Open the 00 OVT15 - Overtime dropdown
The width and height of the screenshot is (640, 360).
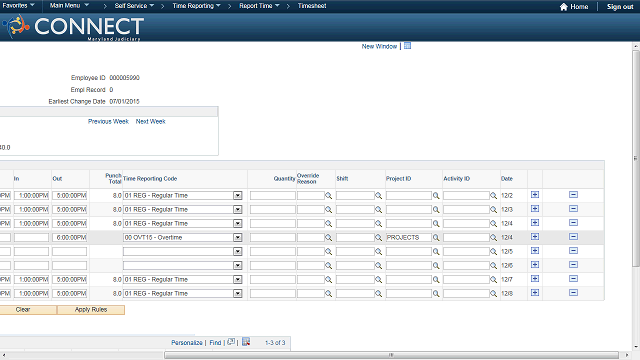[x=238, y=238]
